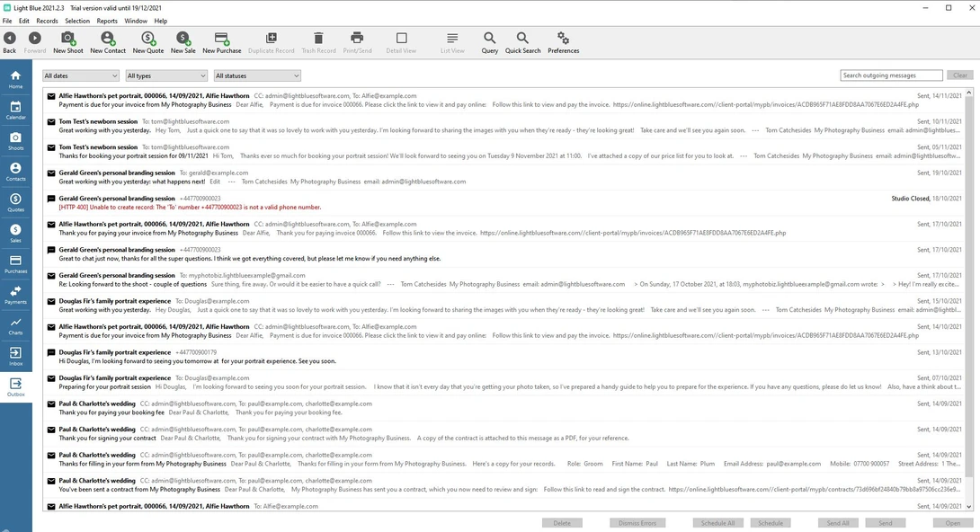Click the Schedule All button
This screenshot has width=980, height=532.
coord(717,523)
